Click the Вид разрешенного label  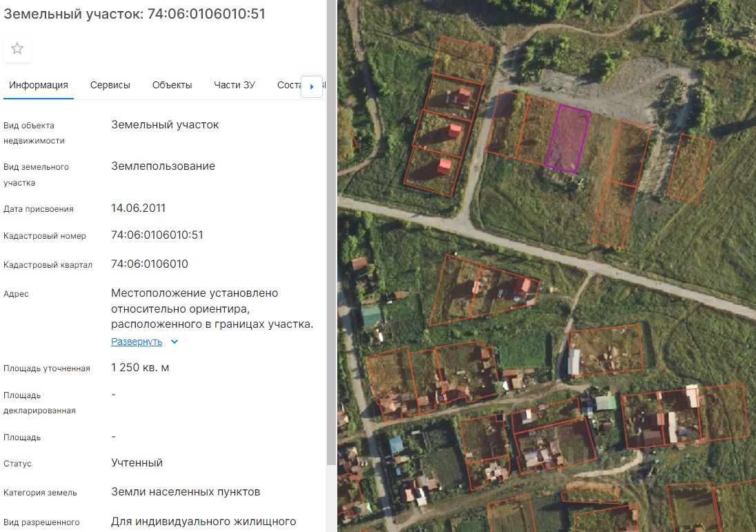[41, 522]
